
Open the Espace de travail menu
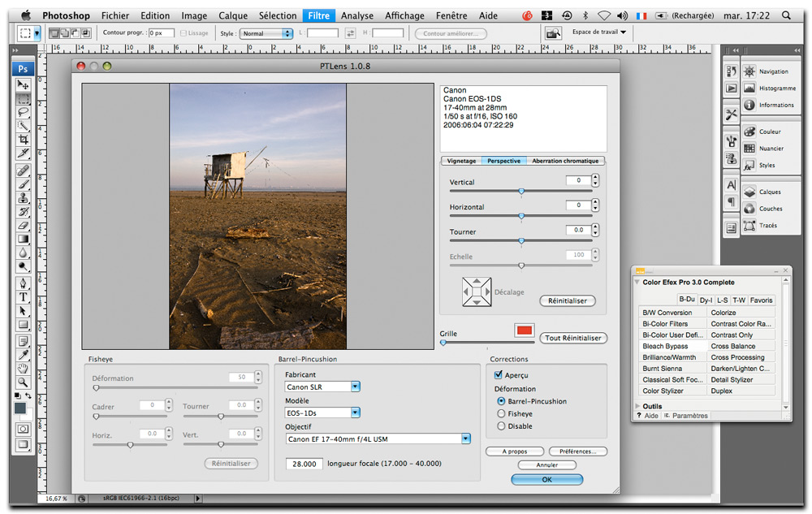point(598,32)
